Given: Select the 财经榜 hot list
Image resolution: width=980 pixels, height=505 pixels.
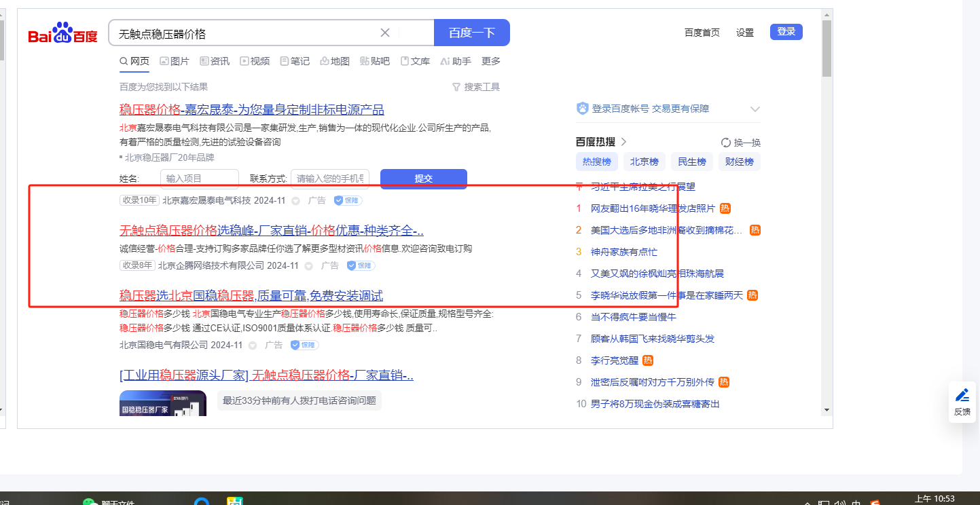Looking at the screenshot, I should [739, 162].
